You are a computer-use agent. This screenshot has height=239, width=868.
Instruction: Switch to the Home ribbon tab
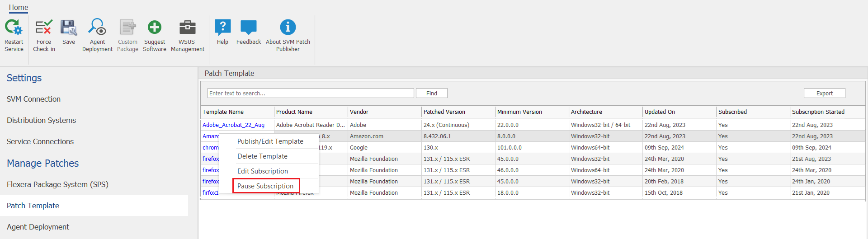(19, 7)
